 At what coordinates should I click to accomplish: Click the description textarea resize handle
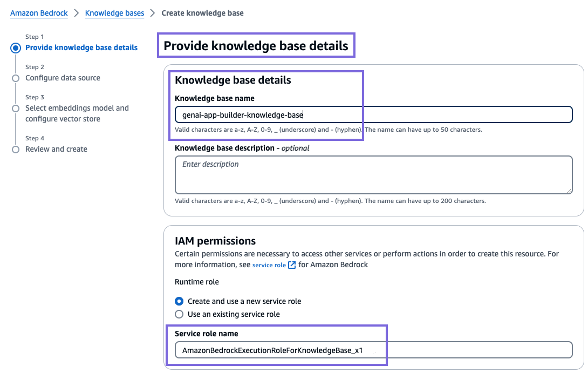pos(570,191)
